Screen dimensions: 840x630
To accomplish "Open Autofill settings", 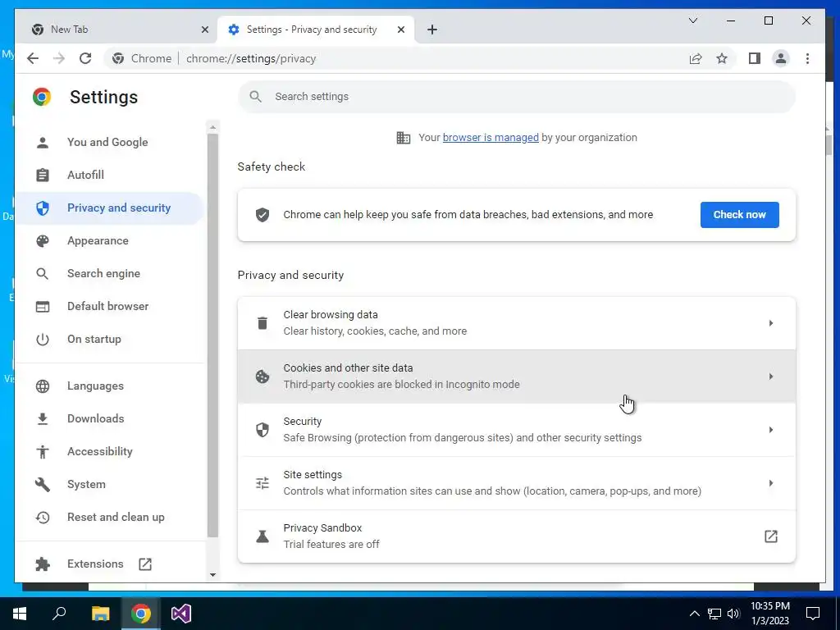I will click(109, 175).
